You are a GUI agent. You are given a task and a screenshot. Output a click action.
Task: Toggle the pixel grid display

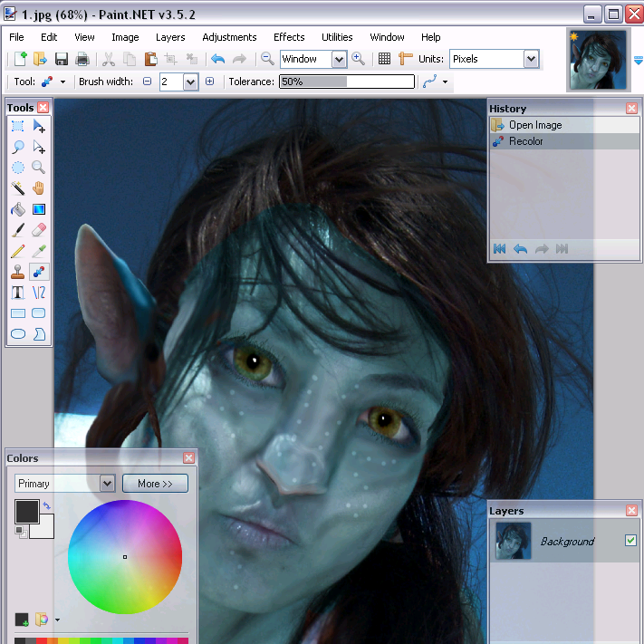point(384,59)
